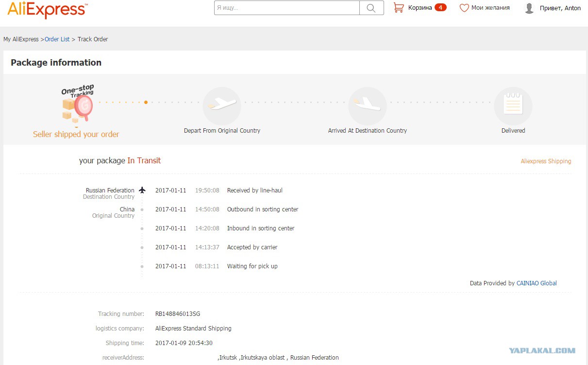
Task: Click shipping time 2017-01-09 20:54:30
Action: tap(184, 343)
